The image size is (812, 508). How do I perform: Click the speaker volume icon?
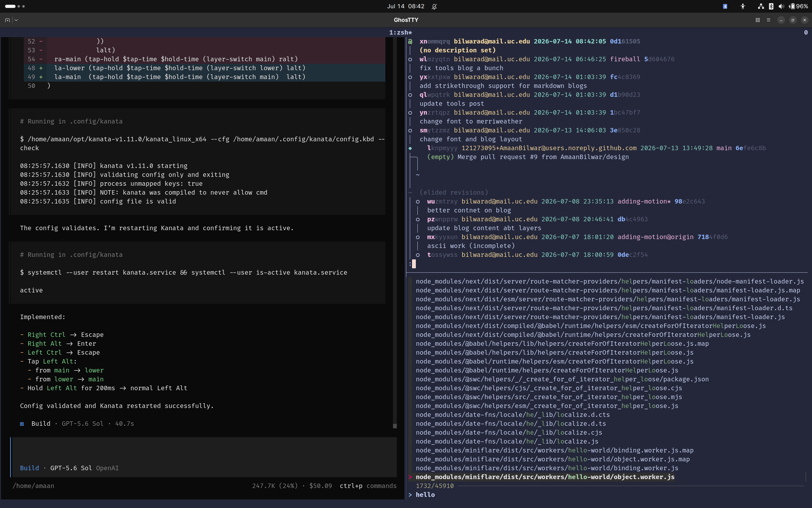[x=781, y=6]
